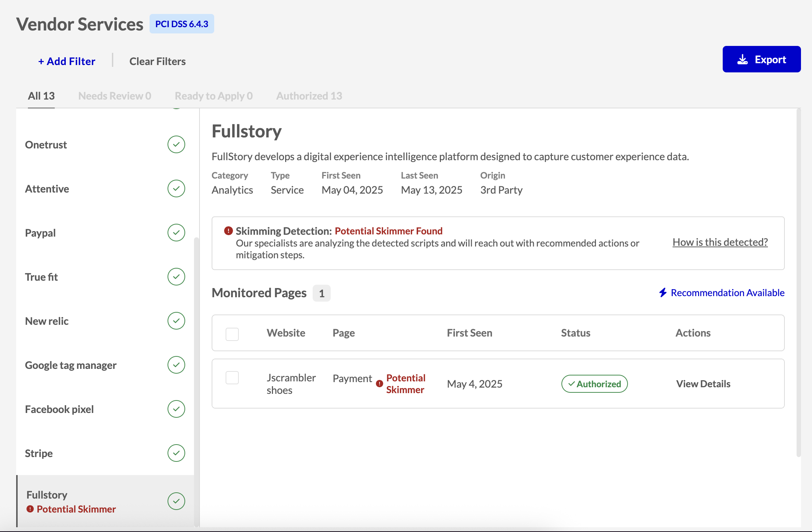Viewport: 812px width, 532px height.
Task: Switch to the All 13 tab
Action: click(x=41, y=96)
